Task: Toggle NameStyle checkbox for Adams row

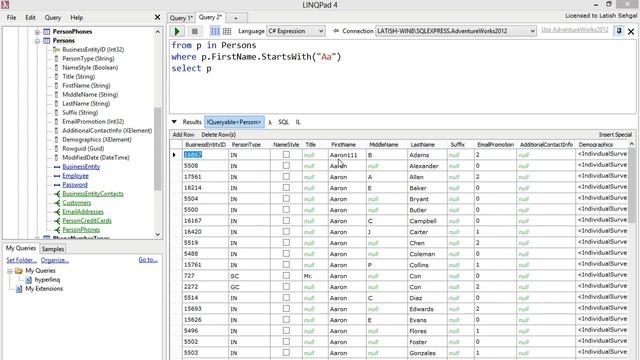Action: 286,155
